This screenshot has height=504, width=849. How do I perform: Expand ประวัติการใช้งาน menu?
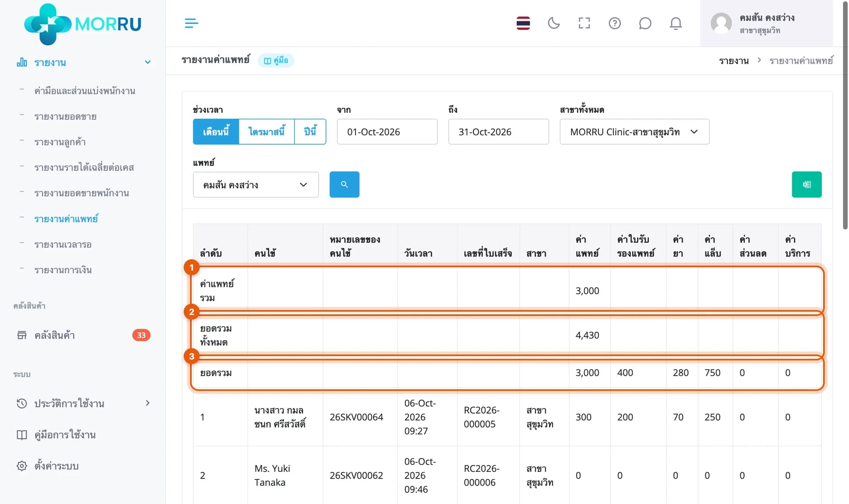coord(84,403)
